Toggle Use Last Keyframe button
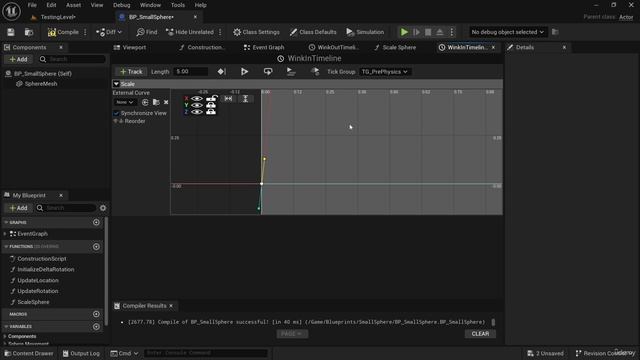 point(222,71)
